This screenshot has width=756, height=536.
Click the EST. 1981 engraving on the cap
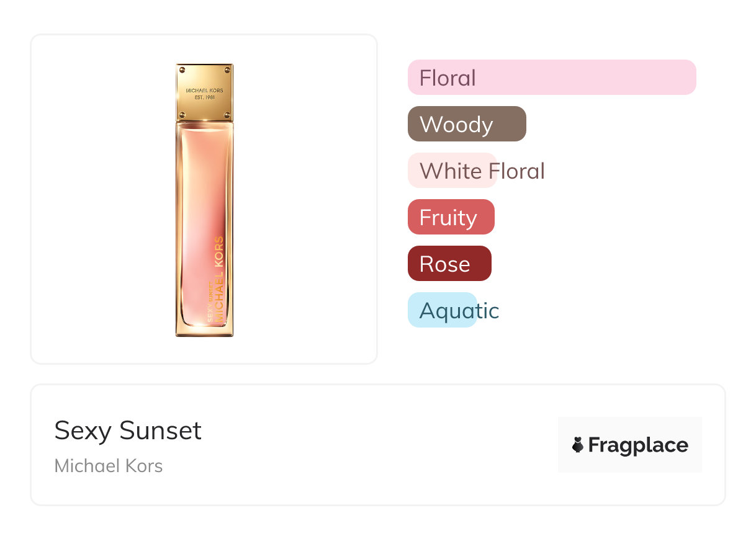pos(204,97)
